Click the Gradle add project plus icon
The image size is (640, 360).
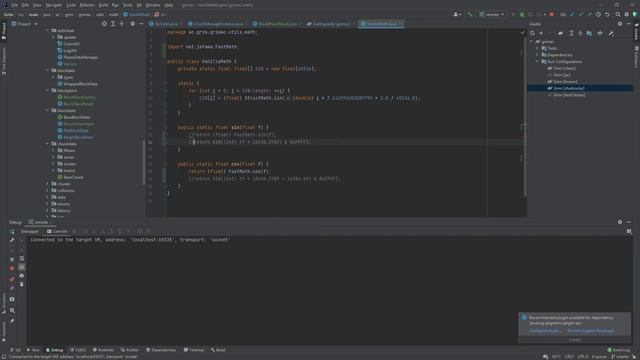point(541,33)
